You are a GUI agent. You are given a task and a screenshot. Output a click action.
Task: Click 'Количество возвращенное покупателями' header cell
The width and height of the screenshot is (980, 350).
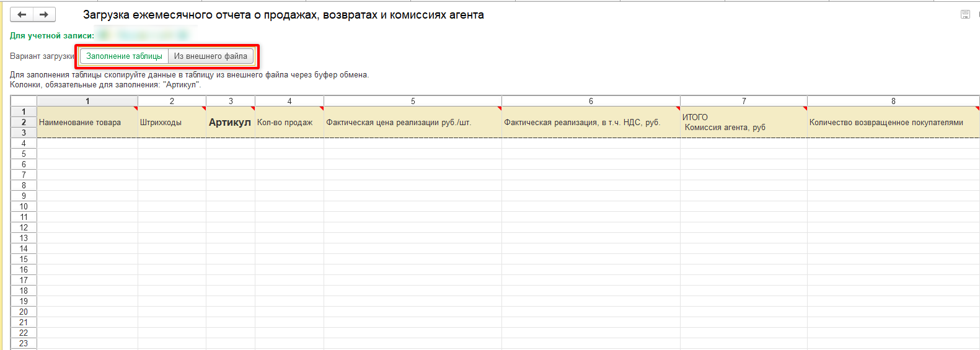(893, 122)
